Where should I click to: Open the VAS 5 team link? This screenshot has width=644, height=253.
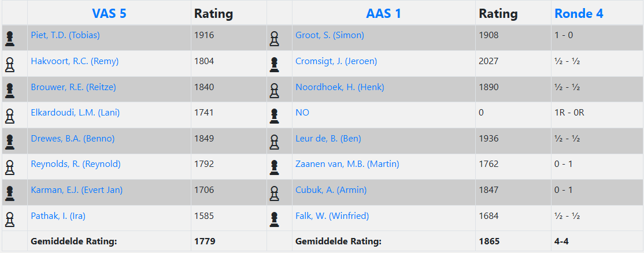(109, 13)
